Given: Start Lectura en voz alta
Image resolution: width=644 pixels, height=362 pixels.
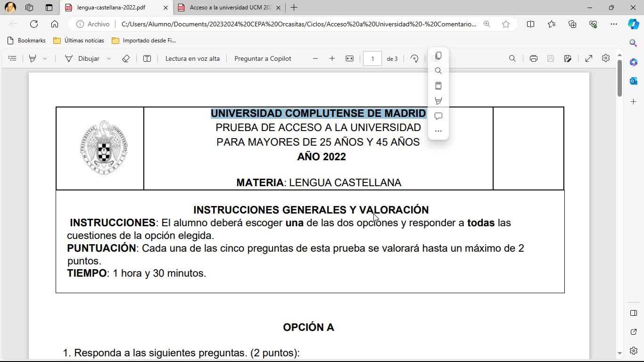Looking at the screenshot, I should point(192,58).
